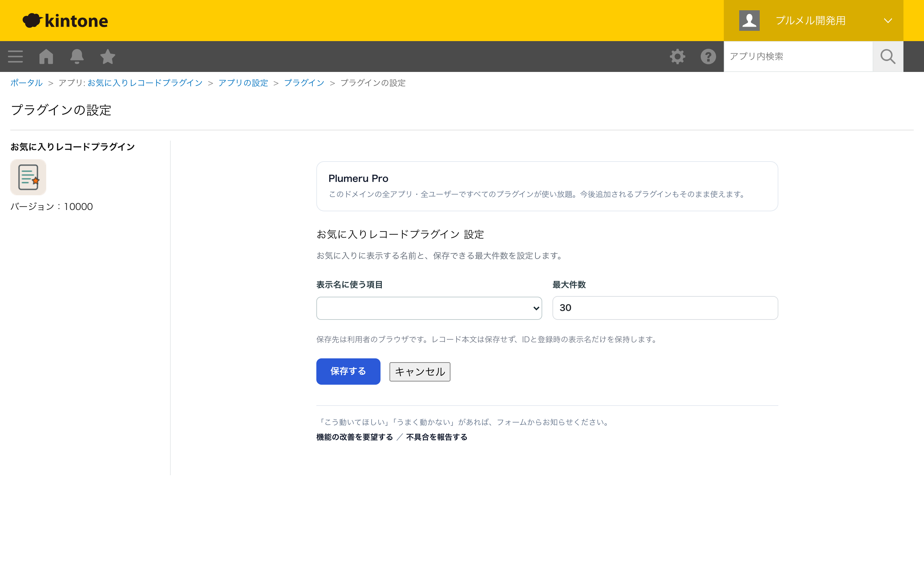Open the favorites star icon
The height and width of the screenshot is (578, 924).
[x=108, y=56]
